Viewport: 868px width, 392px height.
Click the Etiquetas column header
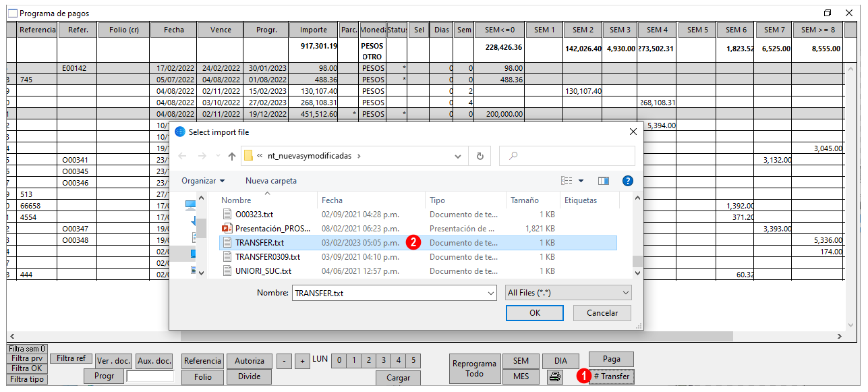[x=590, y=200]
